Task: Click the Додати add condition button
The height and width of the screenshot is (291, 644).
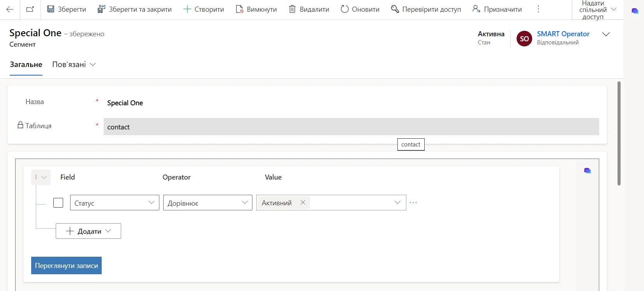Action: pos(88,231)
